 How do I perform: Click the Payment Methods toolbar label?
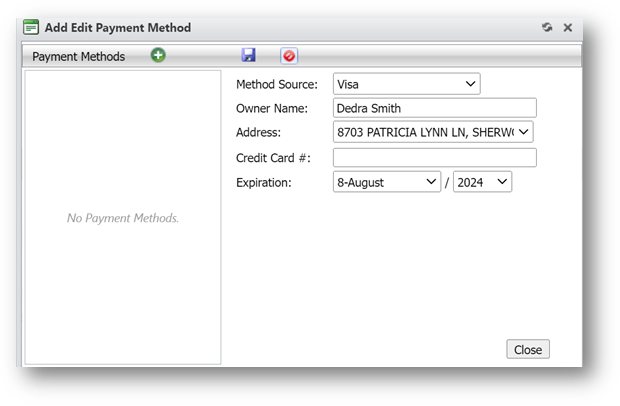pos(78,57)
